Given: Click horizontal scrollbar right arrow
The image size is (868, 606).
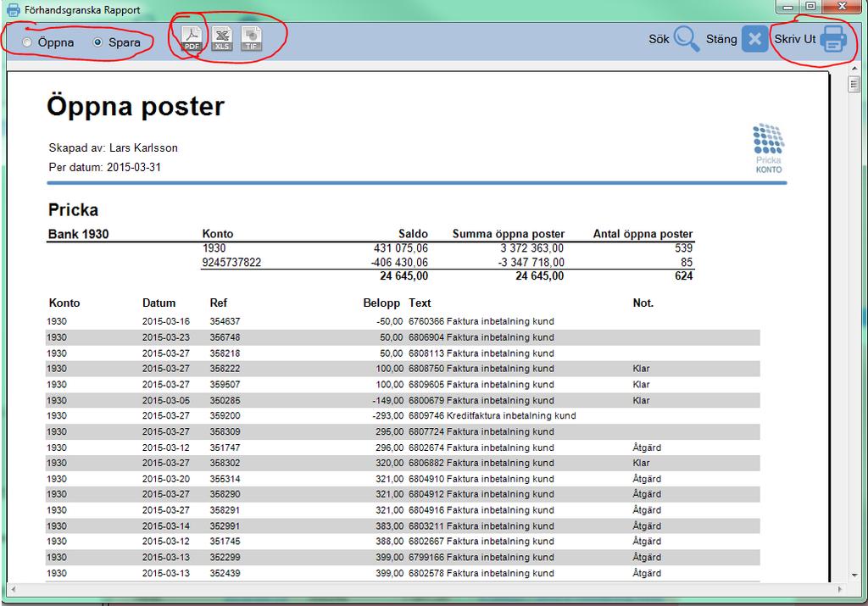Looking at the screenshot, I should click(840, 589).
